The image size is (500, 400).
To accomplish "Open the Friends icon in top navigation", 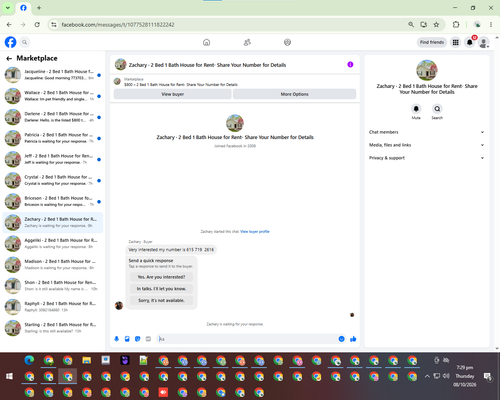I will pos(247,42).
